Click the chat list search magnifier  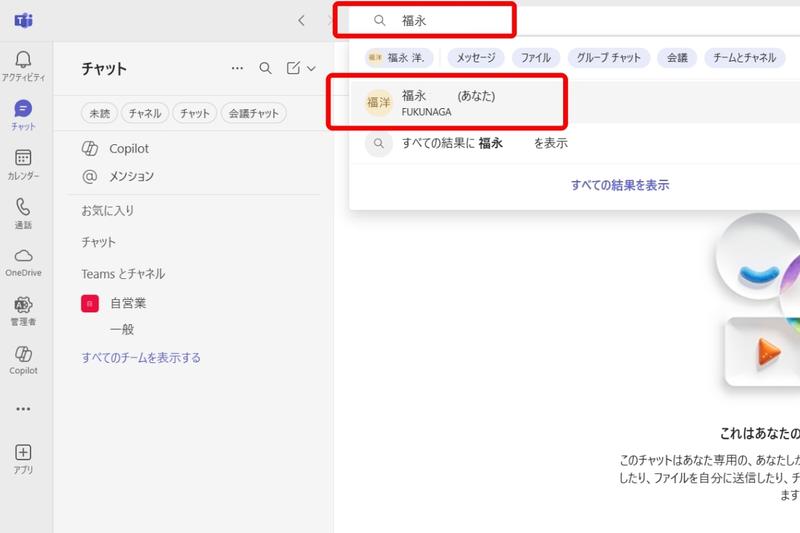pos(265,68)
